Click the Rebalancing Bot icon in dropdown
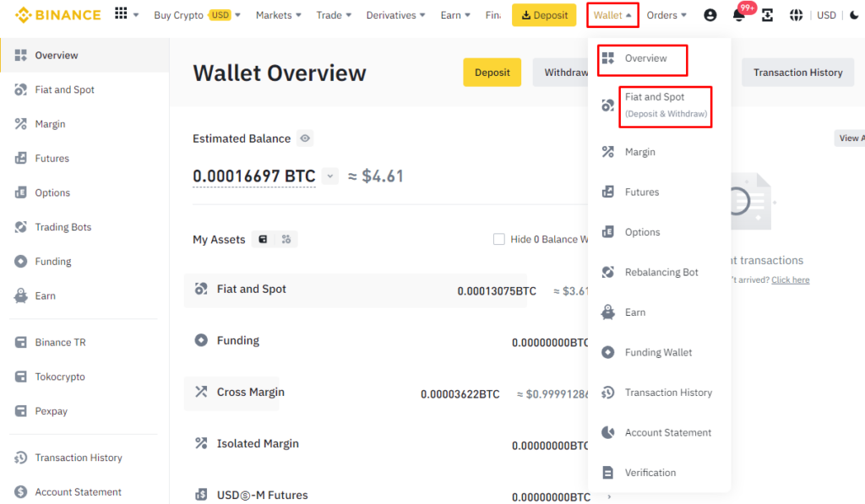865x504 pixels. (x=608, y=272)
